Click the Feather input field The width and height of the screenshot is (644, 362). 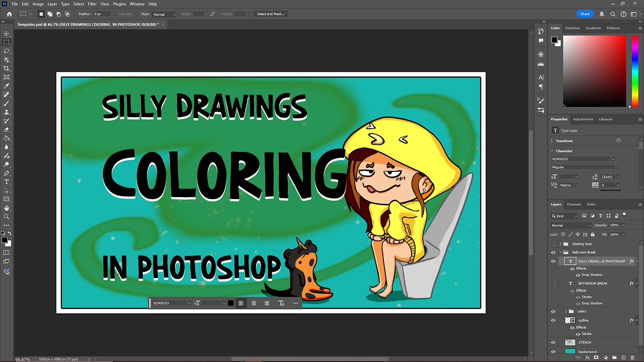click(x=102, y=14)
